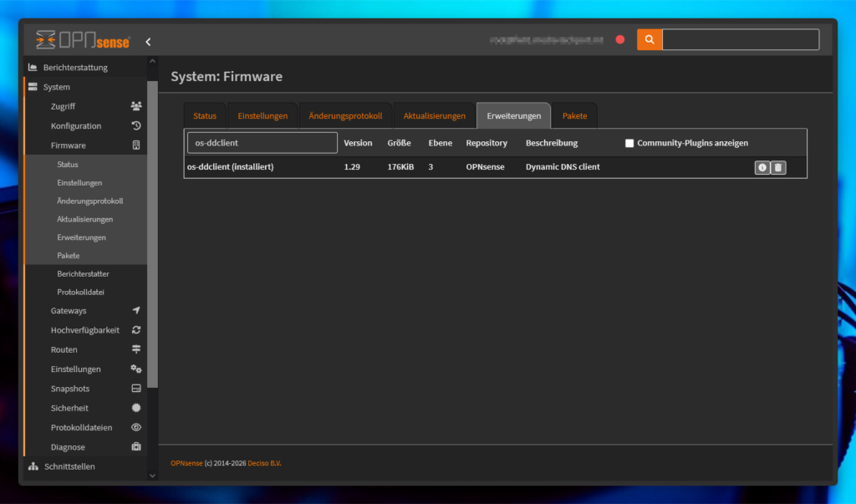Open Gateways from the sidebar
This screenshot has height=504, width=856.
point(69,311)
